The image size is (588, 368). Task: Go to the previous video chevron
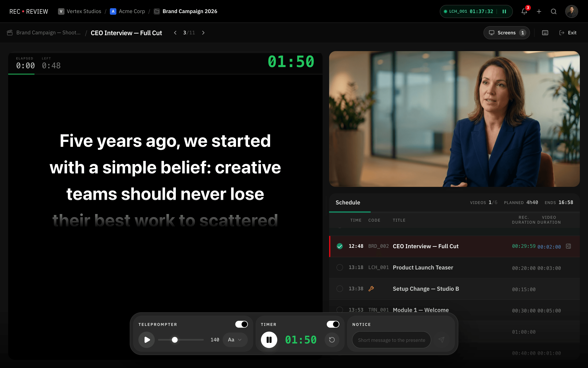175,33
